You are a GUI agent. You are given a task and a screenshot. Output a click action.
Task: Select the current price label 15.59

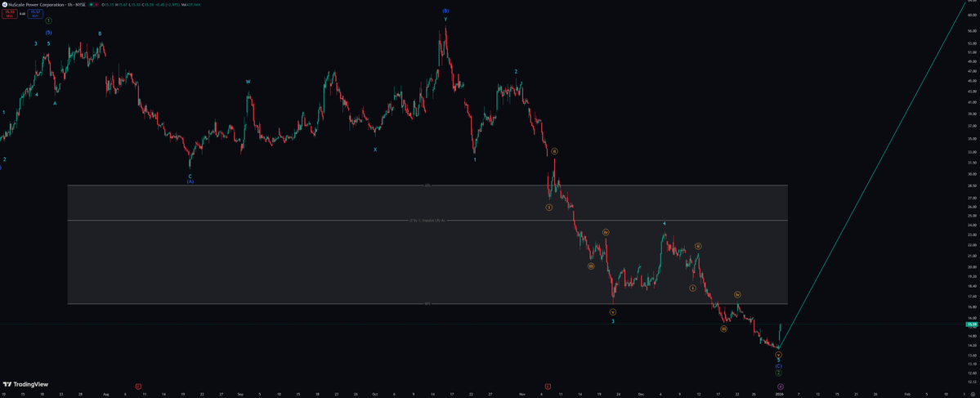(972, 324)
